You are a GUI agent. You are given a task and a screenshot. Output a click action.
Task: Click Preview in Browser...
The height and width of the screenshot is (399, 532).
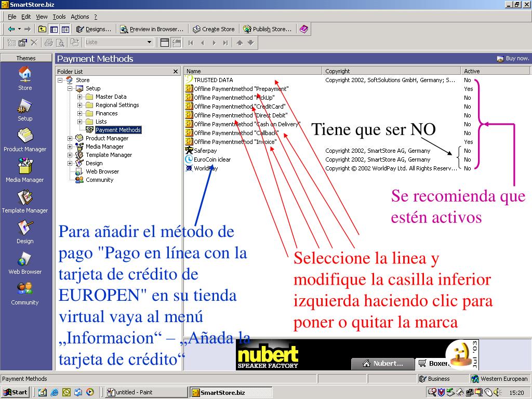[152, 29]
